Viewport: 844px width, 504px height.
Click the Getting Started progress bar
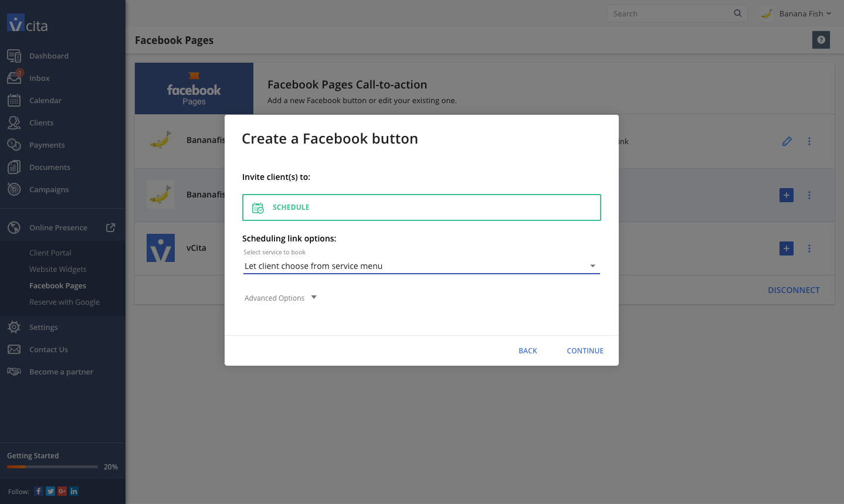pos(52,467)
